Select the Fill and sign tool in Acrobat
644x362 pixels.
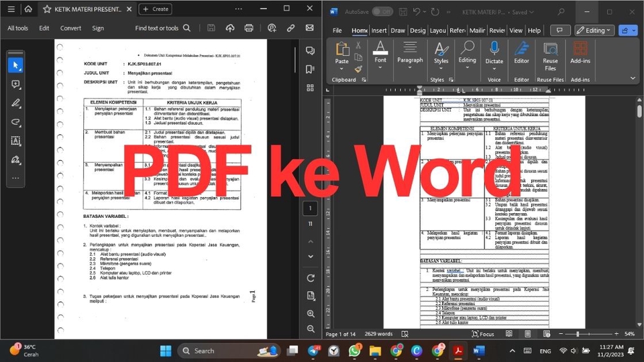[15, 160]
